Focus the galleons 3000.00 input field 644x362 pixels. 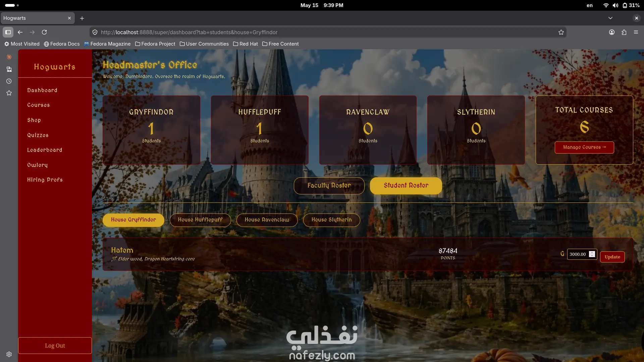pos(578,254)
